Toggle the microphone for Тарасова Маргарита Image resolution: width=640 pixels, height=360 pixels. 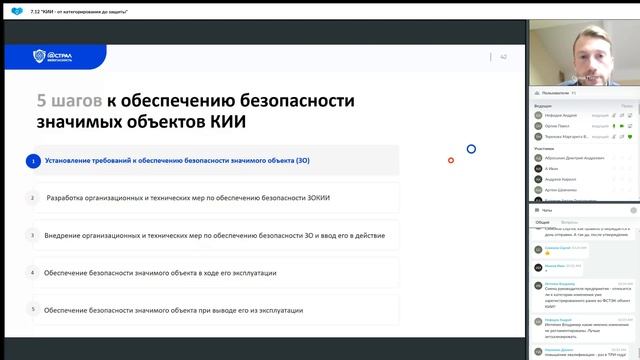[x=613, y=137]
